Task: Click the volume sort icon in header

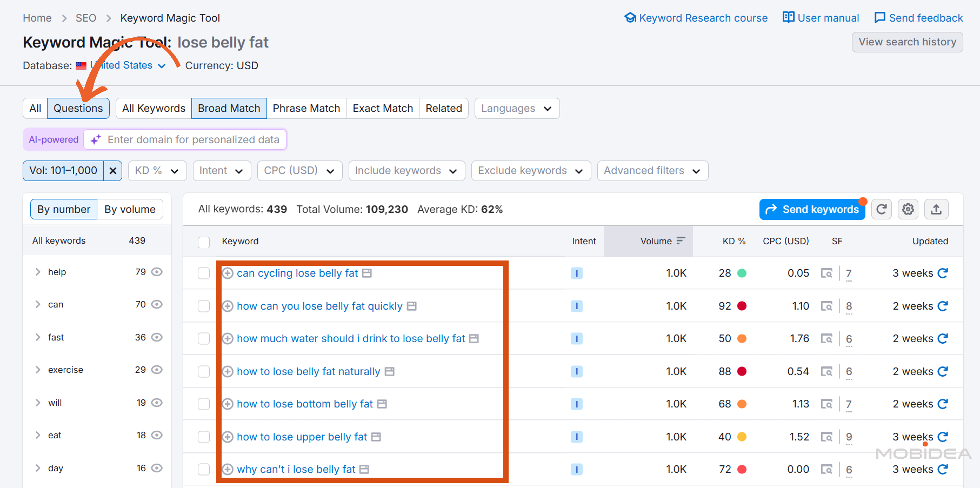Action: 681,241
